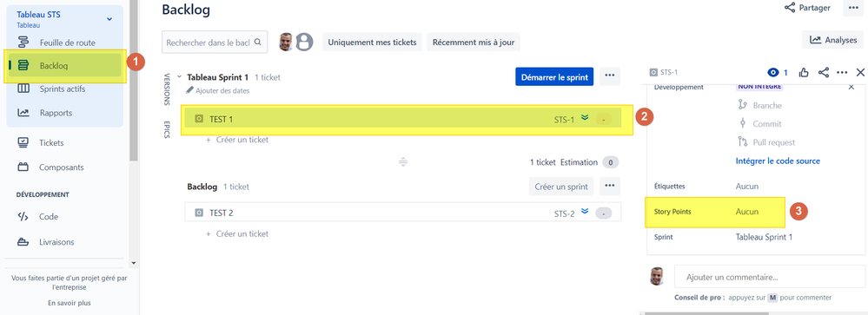Viewport: 868px width, 315px height.
Task: Click the backlog search field
Action: (215, 42)
